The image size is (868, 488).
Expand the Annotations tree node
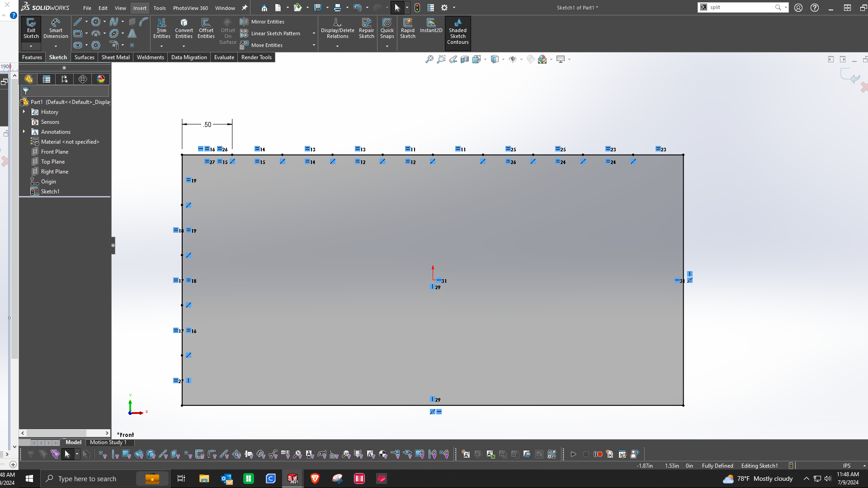click(24, 131)
